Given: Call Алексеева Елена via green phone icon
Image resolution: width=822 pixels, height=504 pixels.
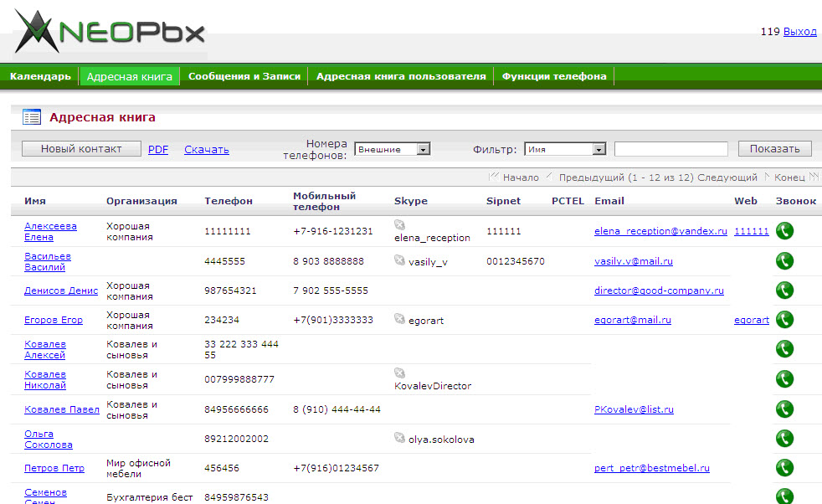Looking at the screenshot, I should tap(784, 231).
